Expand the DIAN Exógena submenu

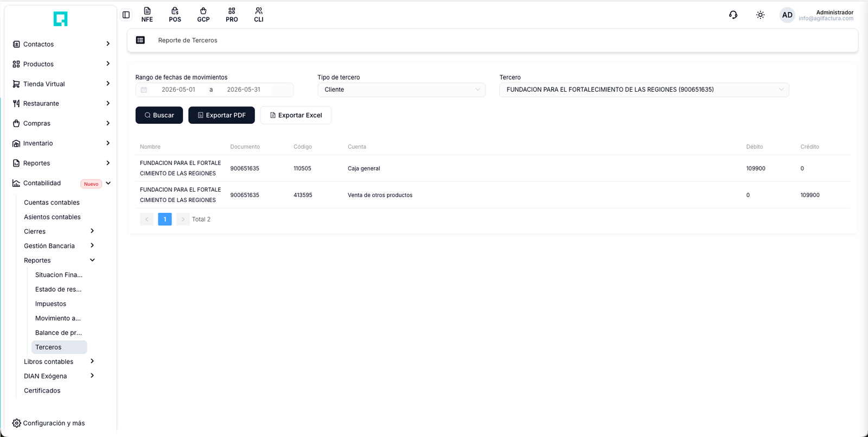[92, 376]
